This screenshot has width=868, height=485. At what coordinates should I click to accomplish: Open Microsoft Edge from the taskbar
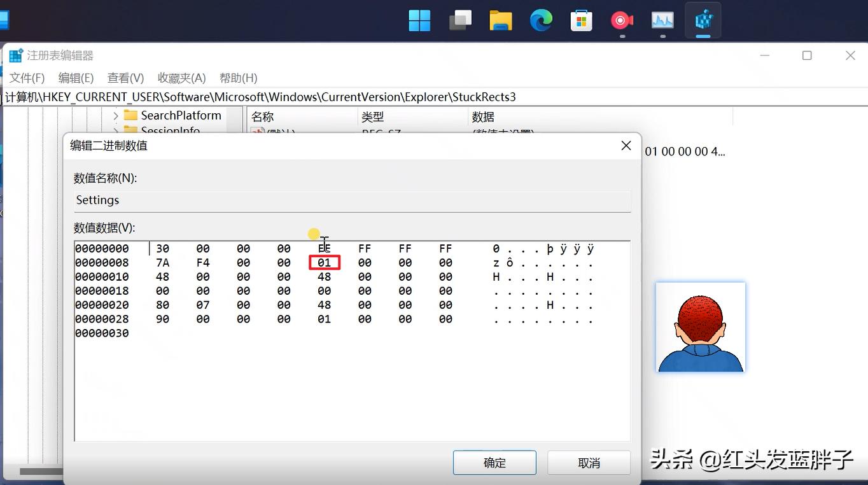click(541, 20)
